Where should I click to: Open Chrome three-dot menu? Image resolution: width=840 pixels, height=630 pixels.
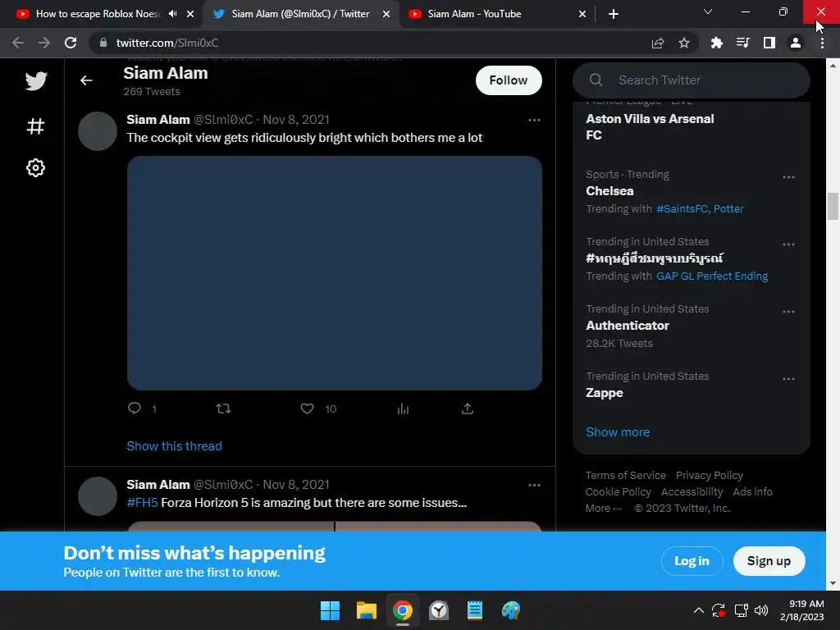coord(822,43)
